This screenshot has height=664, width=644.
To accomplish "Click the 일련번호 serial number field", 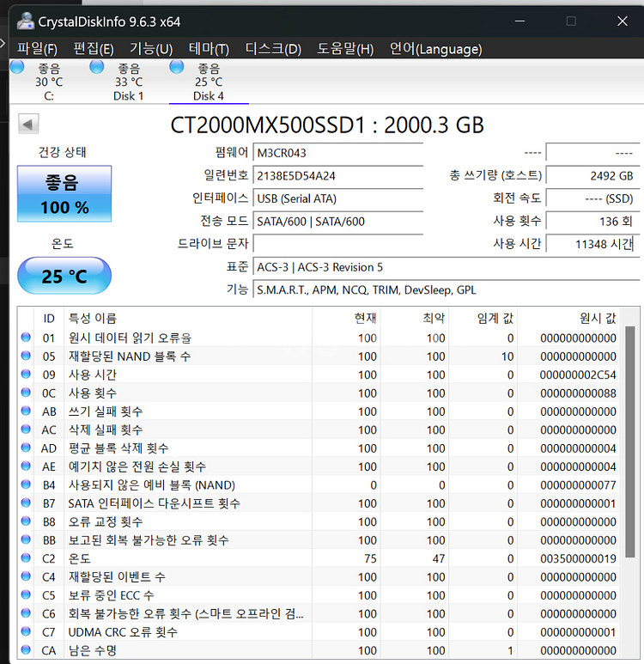I will point(338,175).
